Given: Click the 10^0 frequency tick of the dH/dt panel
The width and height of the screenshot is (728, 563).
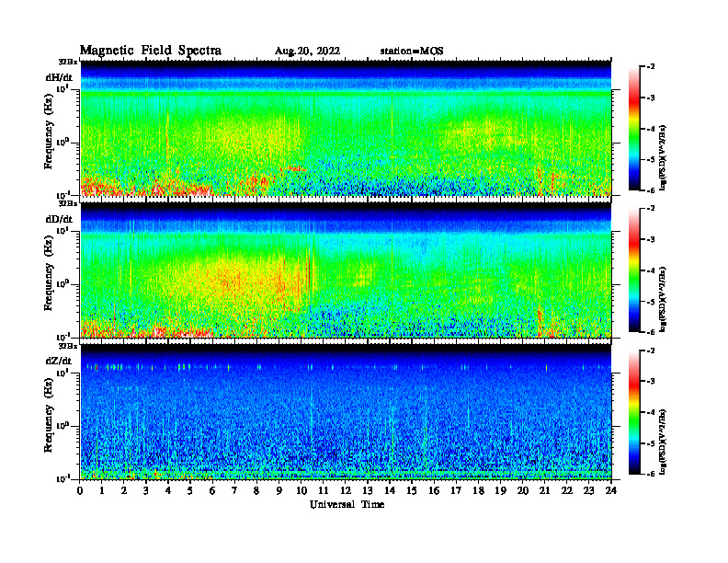Looking at the screenshot, I should pos(63,143).
